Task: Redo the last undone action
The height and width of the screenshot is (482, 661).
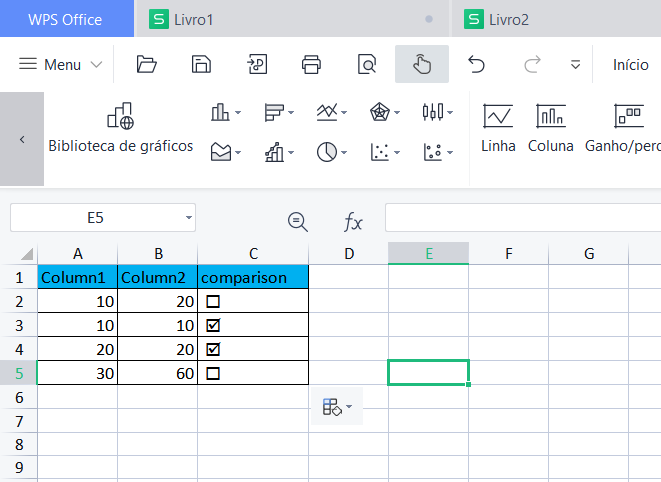Action: 532,65
